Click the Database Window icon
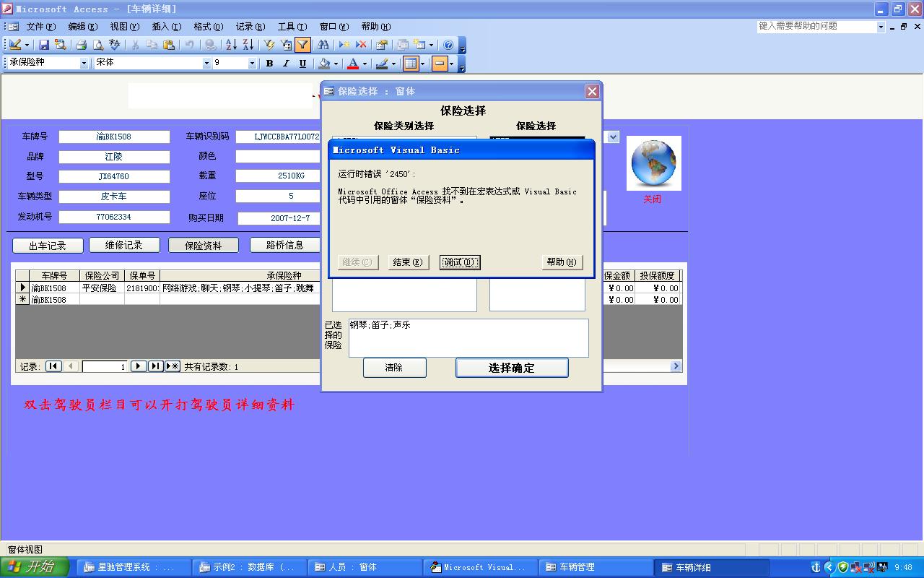The image size is (924, 578). (x=402, y=45)
